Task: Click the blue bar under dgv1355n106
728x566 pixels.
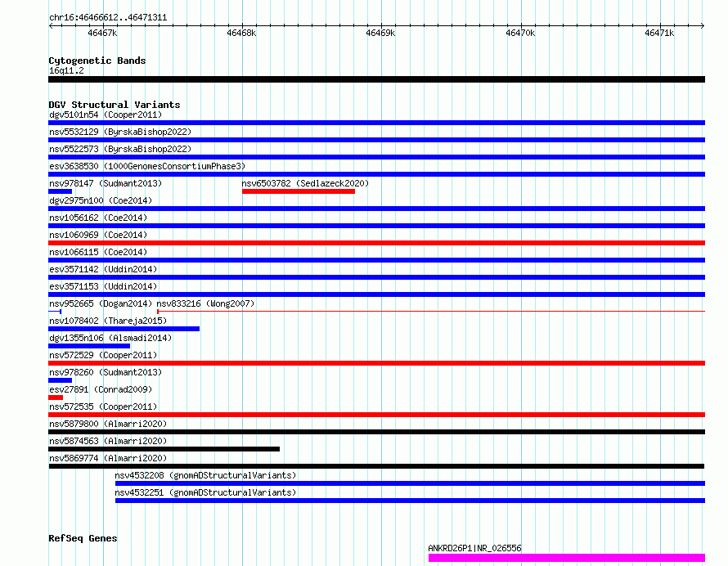Action: 89,346
